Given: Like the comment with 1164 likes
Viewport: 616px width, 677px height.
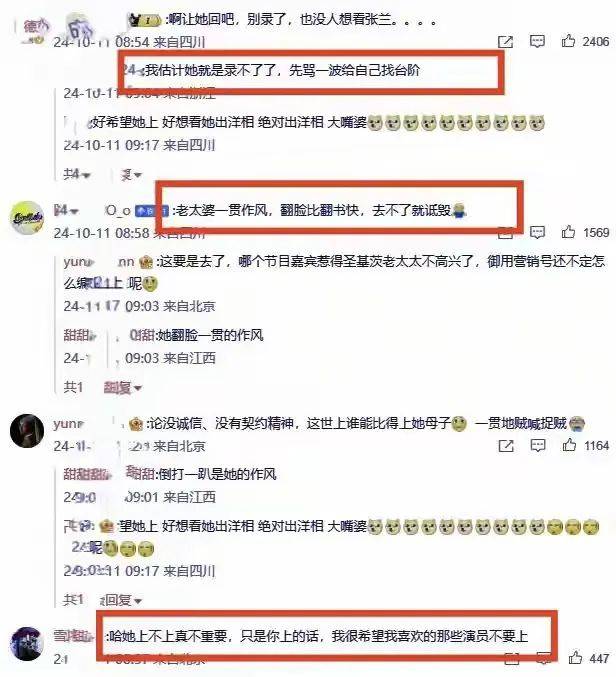Looking at the screenshot, I should pos(569,445).
